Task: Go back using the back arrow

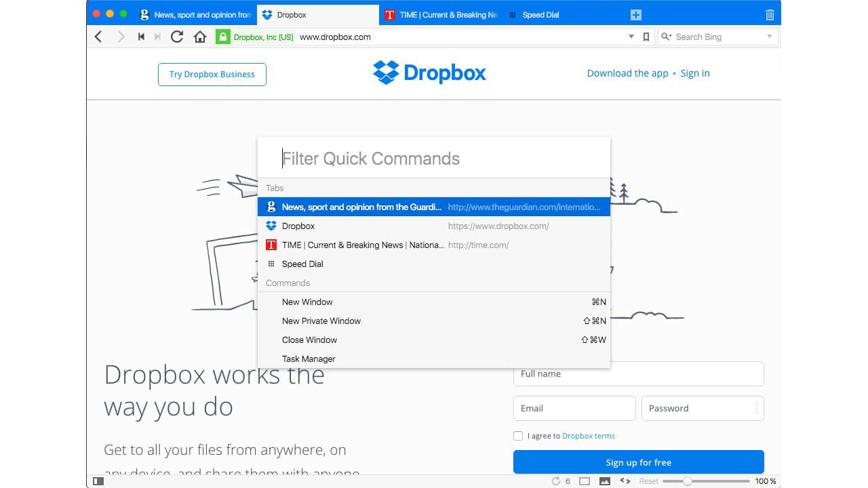Action: tap(98, 37)
